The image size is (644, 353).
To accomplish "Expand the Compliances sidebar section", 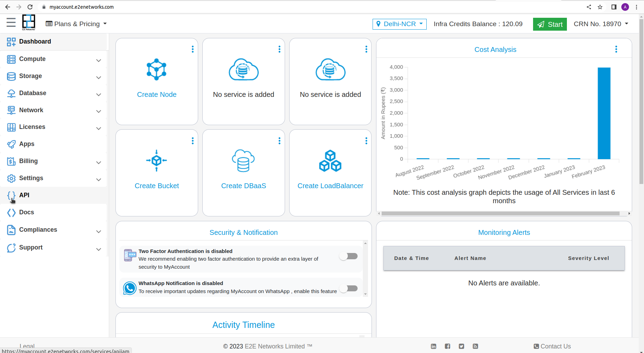I will [54, 230].
